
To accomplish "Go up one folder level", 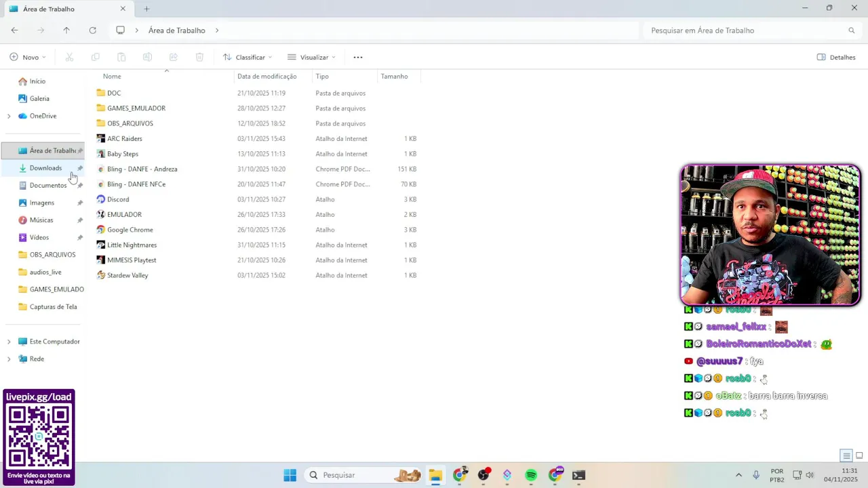I will pyautogui.click(x=66, y=30).
